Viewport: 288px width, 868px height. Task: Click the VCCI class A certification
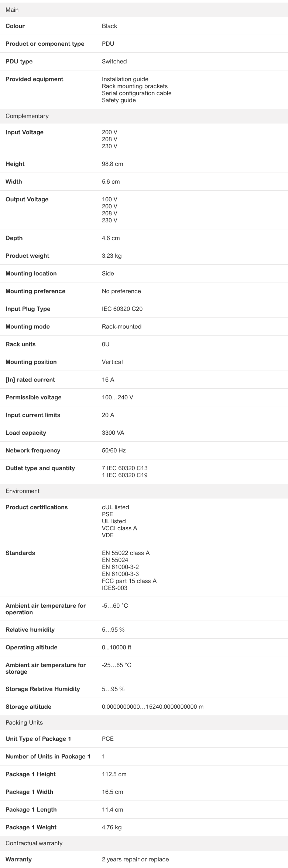pos(119,528)
